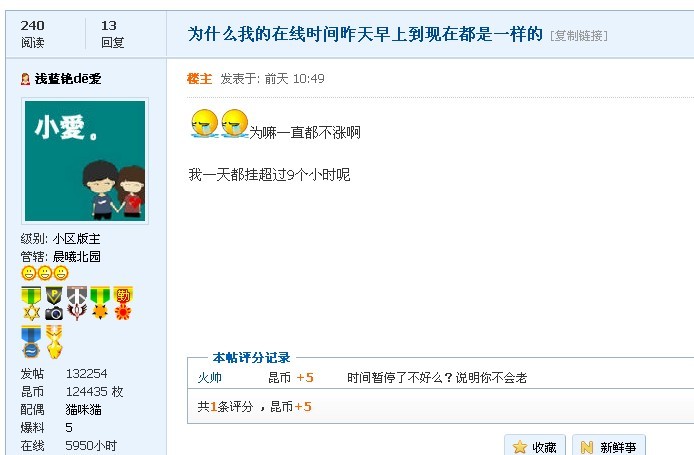Click the red 勤 diligence medal
694x455 pixels.
tap(123, 303)
